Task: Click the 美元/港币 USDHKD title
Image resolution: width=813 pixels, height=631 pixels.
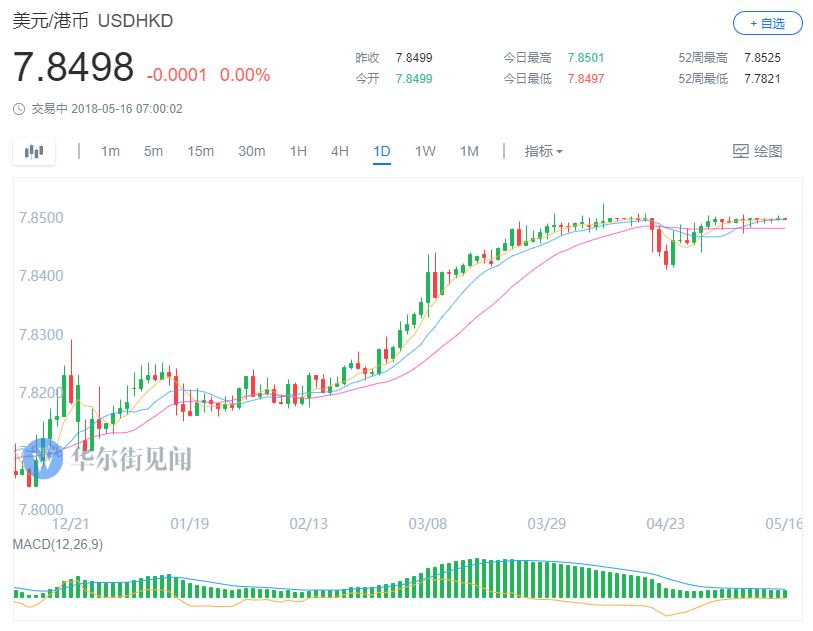Action: [x=92, y=21]
